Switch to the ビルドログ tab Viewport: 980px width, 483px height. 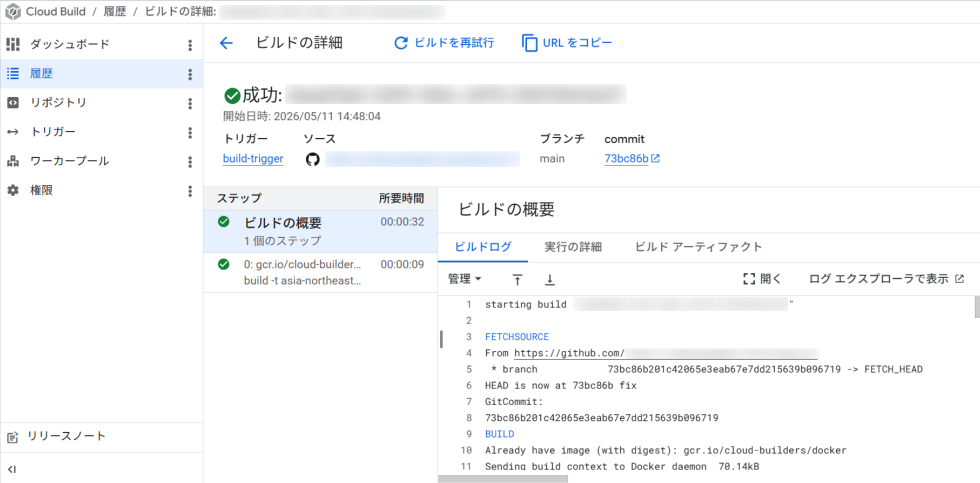(x=483, y=247)
